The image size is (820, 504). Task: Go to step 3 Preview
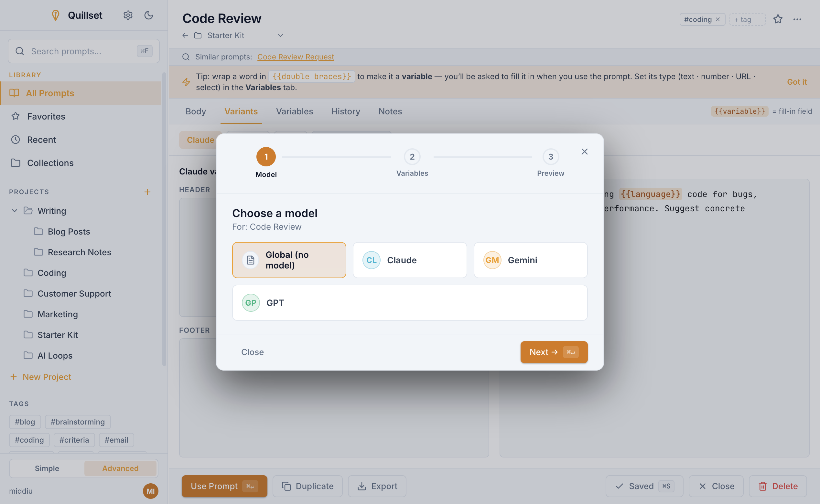tap(550, 163)
